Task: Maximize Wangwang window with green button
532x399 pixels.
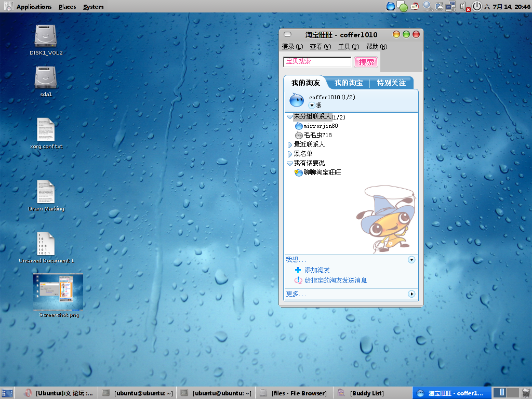Action: (x=406, y=34)
